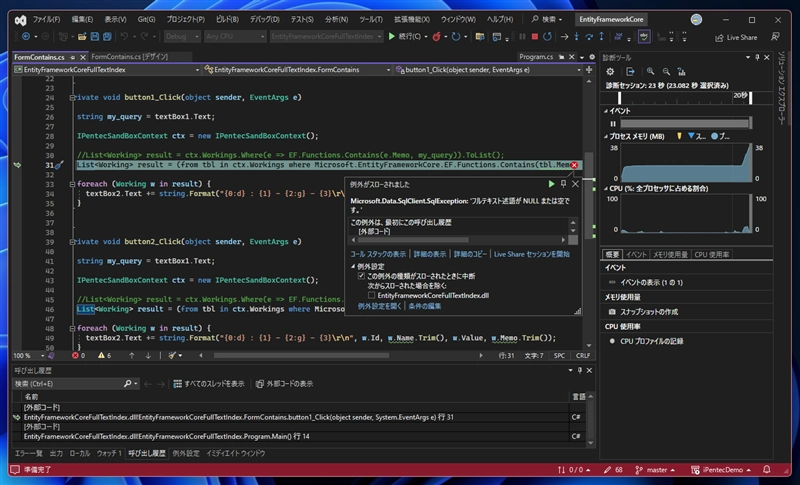Click the 例外設定を開く link

[x=380, y=306]
